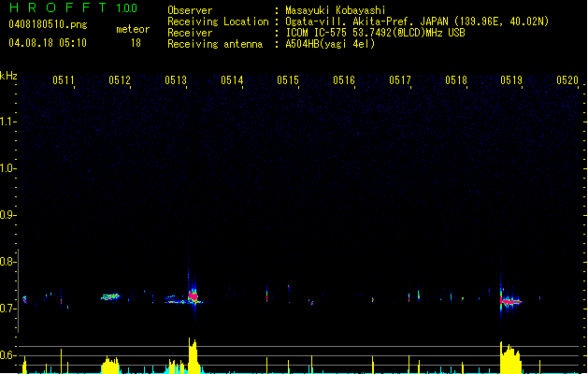This screenshot has height=374, width=588.
Task: Click the 'Observer' field label
Action: (190, 10)
